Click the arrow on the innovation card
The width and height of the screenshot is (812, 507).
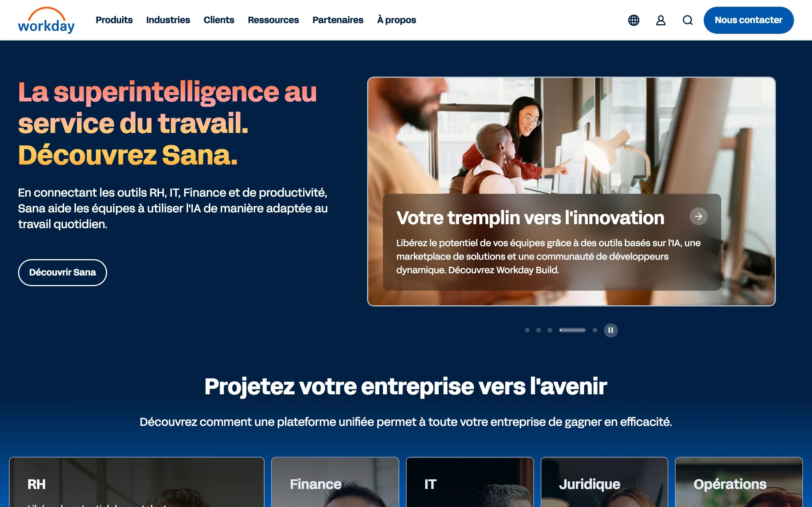pyautogui.click(x=699, y=216)
